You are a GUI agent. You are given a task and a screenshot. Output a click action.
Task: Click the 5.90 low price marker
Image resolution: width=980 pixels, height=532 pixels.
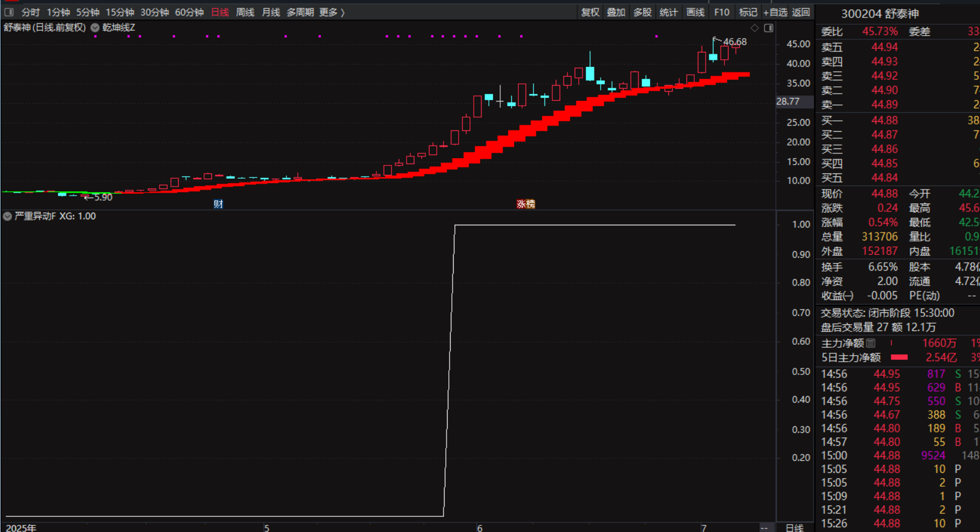[102, 197]
